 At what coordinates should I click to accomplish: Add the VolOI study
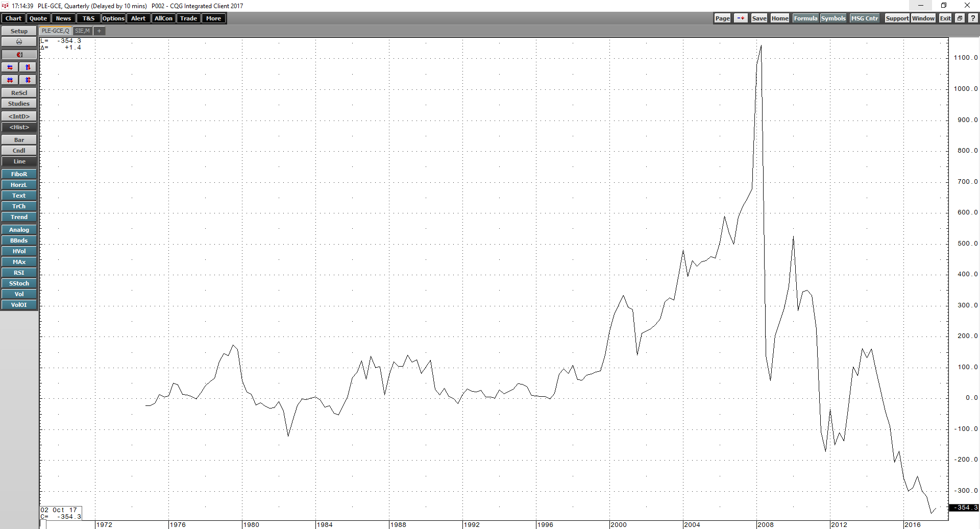(19, 305)
